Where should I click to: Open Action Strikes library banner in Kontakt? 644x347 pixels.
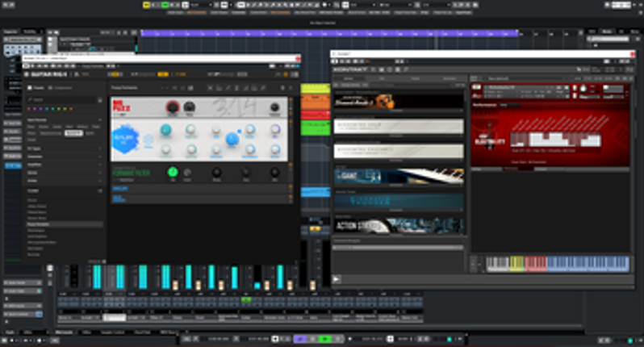click(399, 226)
